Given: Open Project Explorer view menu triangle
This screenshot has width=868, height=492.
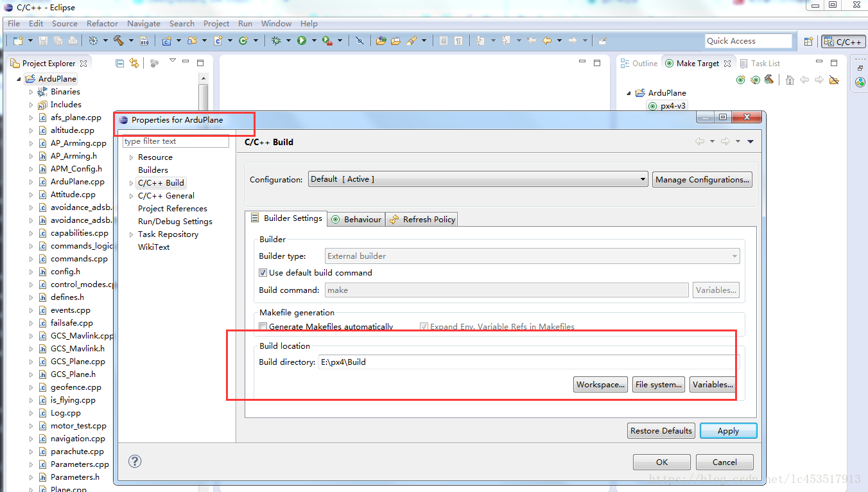Looking at the screenshot, I should click(x=172, y=61).
